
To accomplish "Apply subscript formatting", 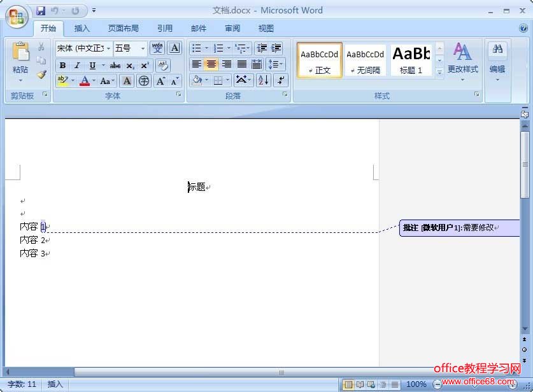I will pos(129,65).
